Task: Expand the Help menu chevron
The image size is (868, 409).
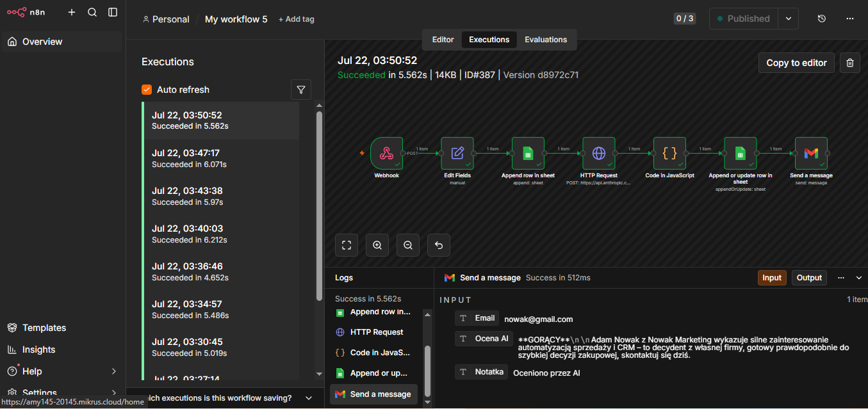Action: pos(114,371)
